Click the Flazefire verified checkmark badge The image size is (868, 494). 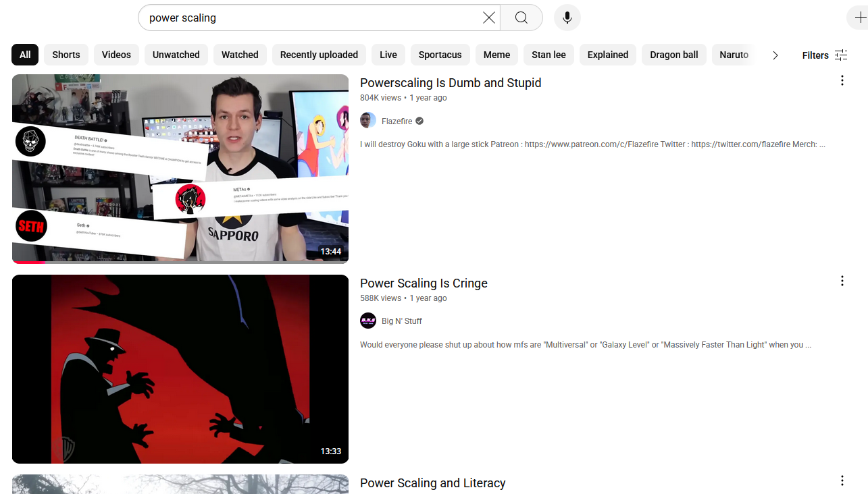pos(419,121)
